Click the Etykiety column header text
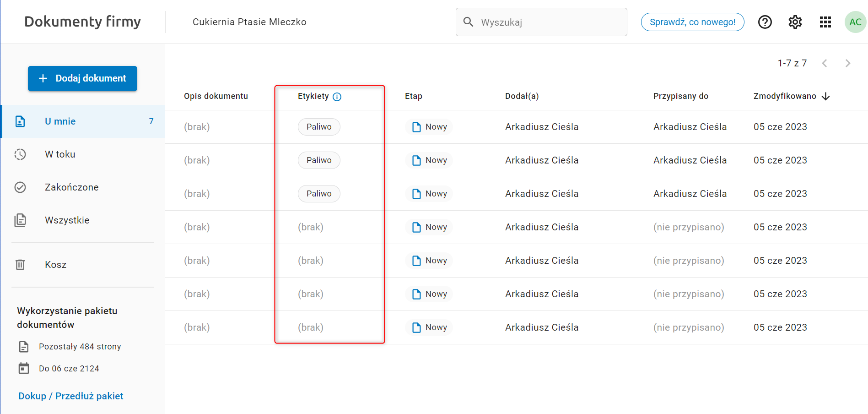 pos(313,96)
